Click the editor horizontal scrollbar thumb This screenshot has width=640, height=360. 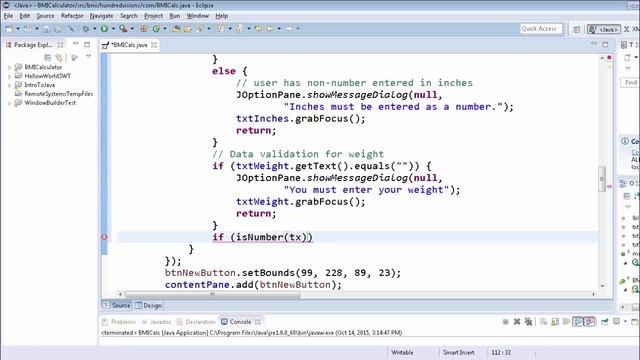(212, 294)
